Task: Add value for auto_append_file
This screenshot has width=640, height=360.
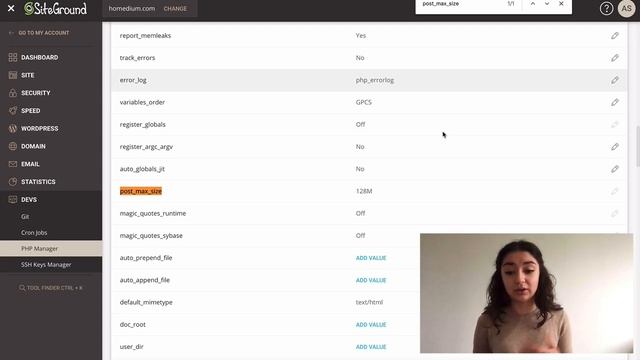Action: [371, 280]
